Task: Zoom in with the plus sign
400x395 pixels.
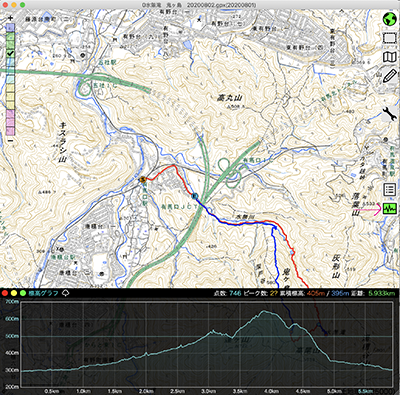Action: [10, 18]
